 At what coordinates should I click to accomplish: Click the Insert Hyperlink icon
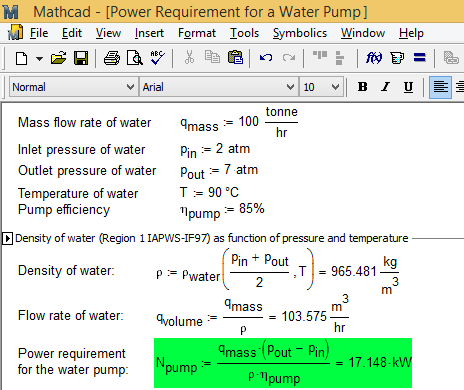[x=451, y=58]
